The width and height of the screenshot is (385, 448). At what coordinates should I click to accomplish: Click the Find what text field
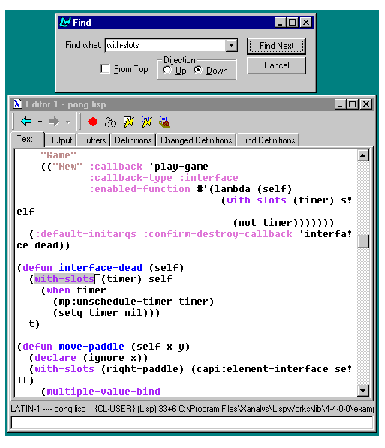[165, 45]
